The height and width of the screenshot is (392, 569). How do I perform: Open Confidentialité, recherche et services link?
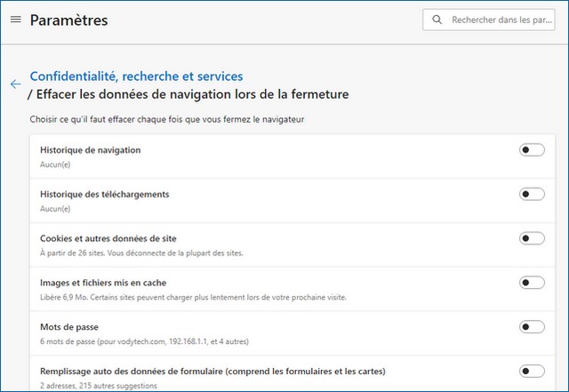click(136, 76)
